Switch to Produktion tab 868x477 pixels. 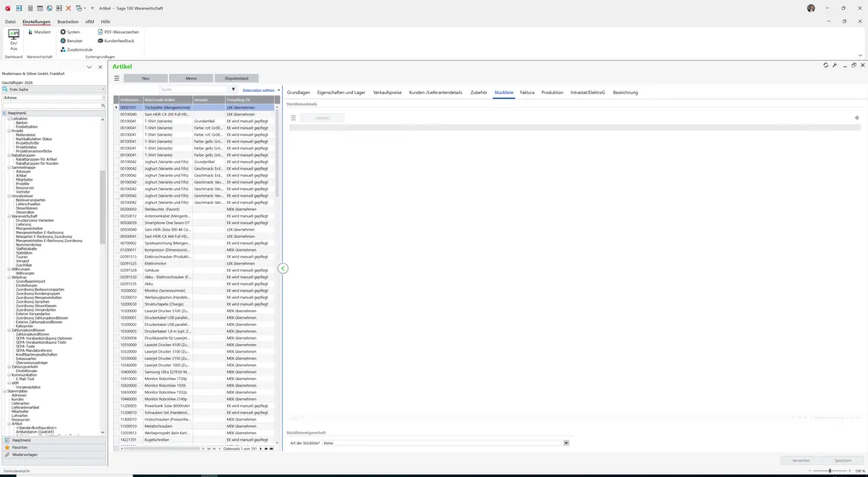pos(553,93)
